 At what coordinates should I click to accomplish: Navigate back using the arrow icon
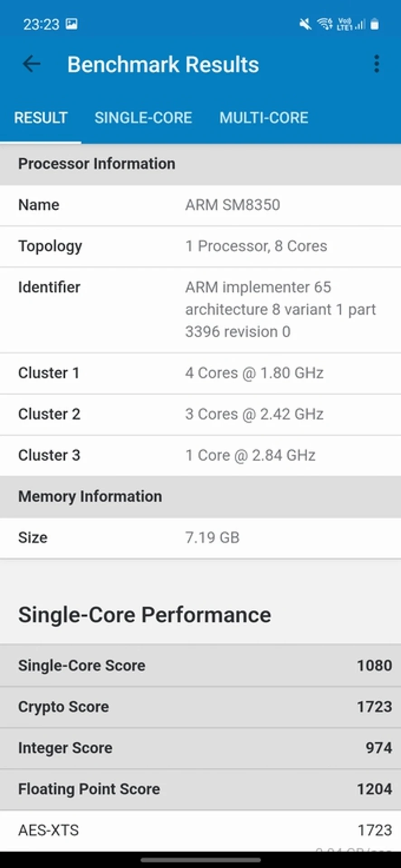tap(31, 64)
